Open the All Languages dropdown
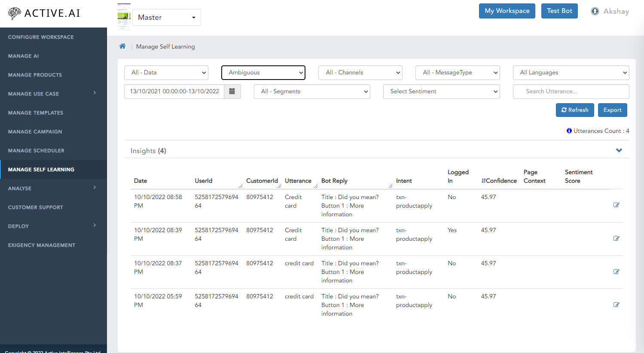The height and width of the screenshot is (353, 644). tap(571, 73)
